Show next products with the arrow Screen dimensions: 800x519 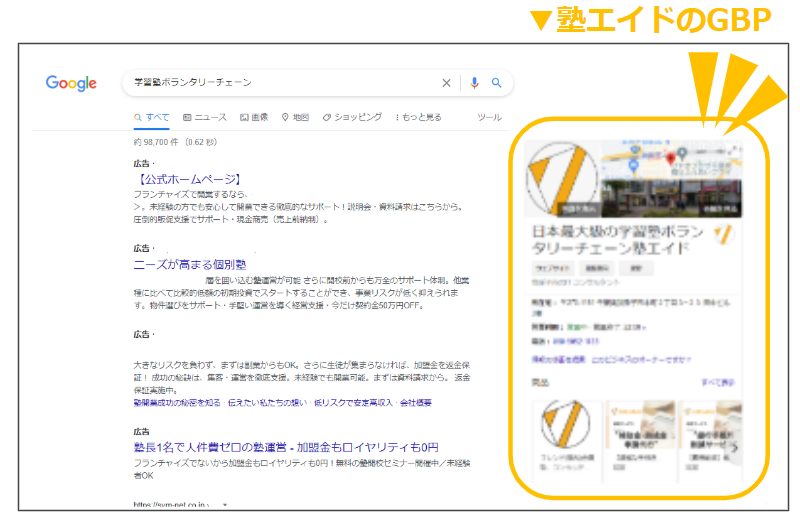(735, 448)
